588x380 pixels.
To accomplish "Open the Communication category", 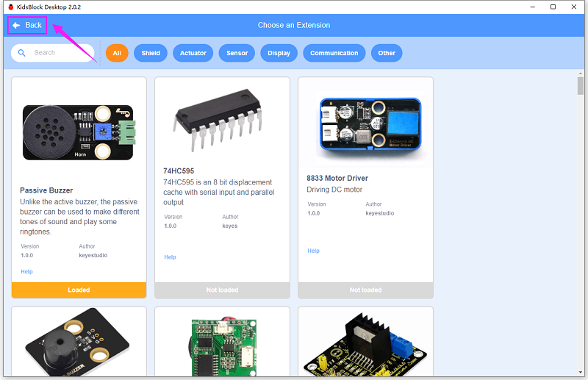I will [334, 53].
